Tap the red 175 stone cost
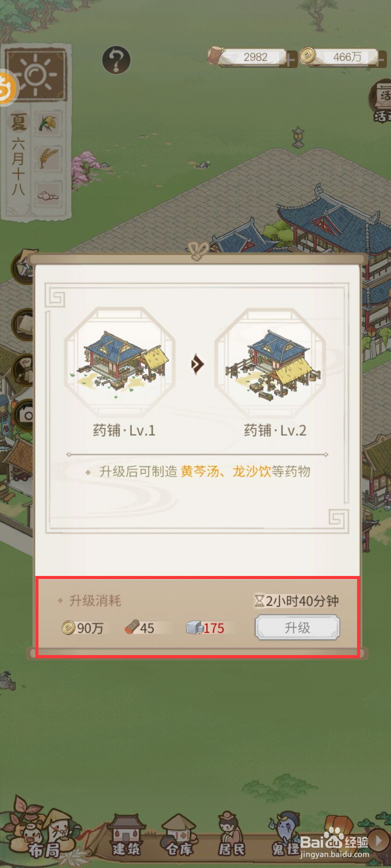 [x=213, y=628]
